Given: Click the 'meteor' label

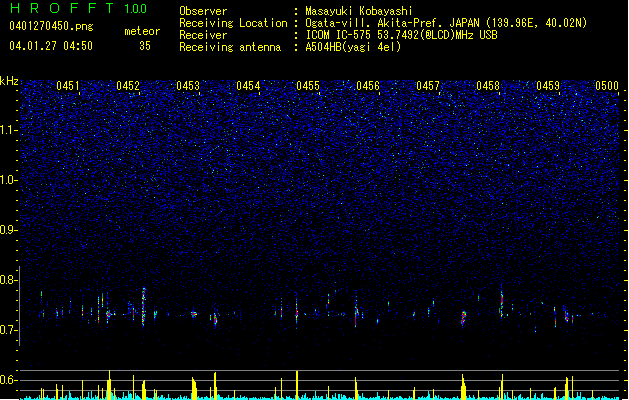Looking at the screenshot, I should click(x=142, y=31).
